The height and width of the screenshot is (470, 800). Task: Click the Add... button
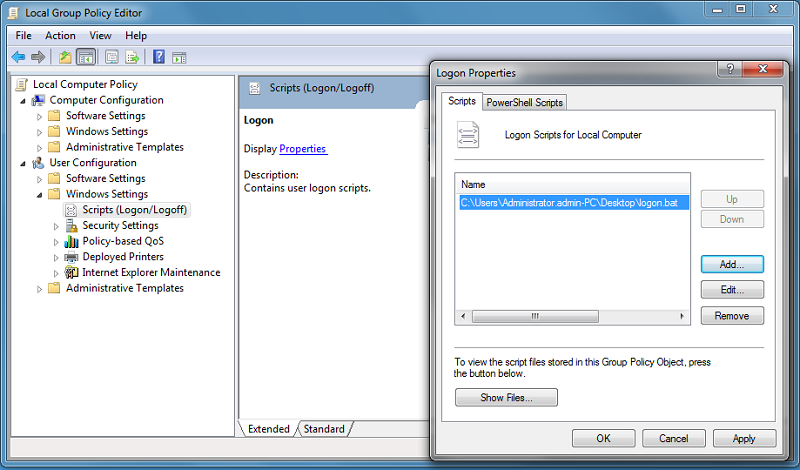pyautogui.click(x=732, y=265)
